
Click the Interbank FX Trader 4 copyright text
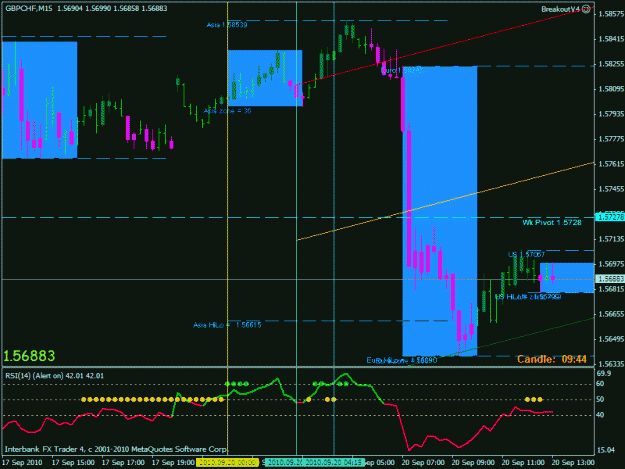116,449
